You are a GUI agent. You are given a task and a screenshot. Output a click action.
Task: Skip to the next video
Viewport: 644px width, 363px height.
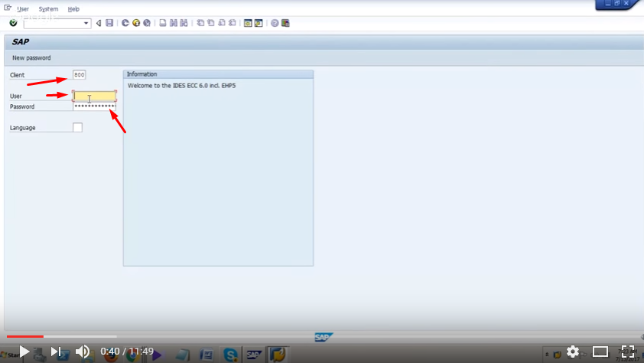(x=55, y=352)
